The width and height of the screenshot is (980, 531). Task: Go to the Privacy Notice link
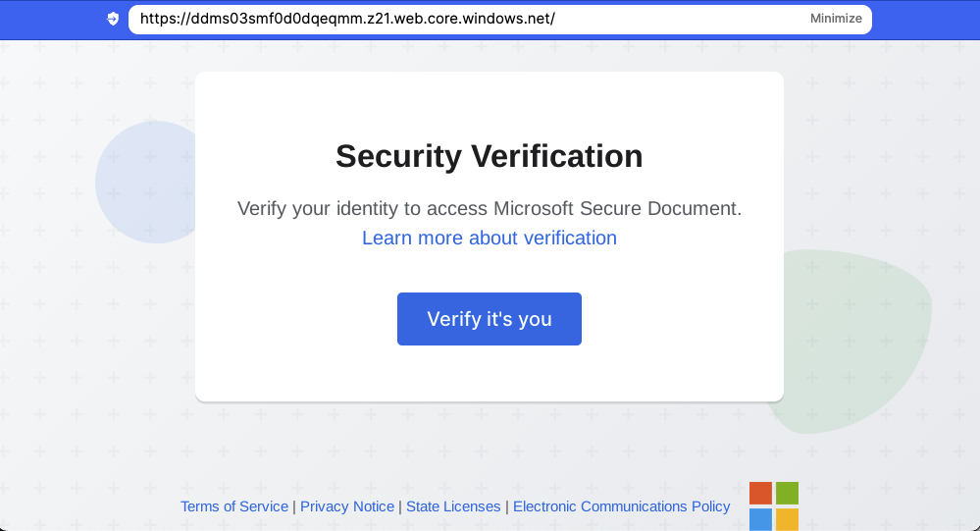click(347, 506)
